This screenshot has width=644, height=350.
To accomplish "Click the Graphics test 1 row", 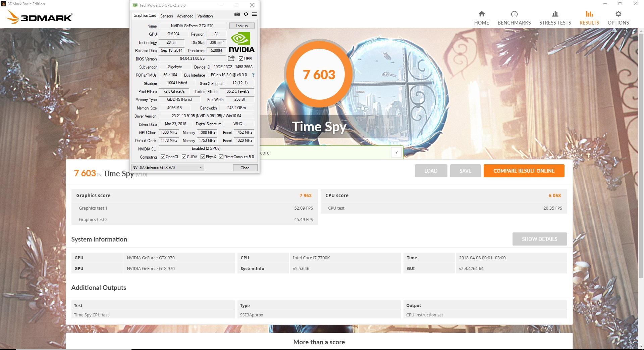I will (195, 208).
